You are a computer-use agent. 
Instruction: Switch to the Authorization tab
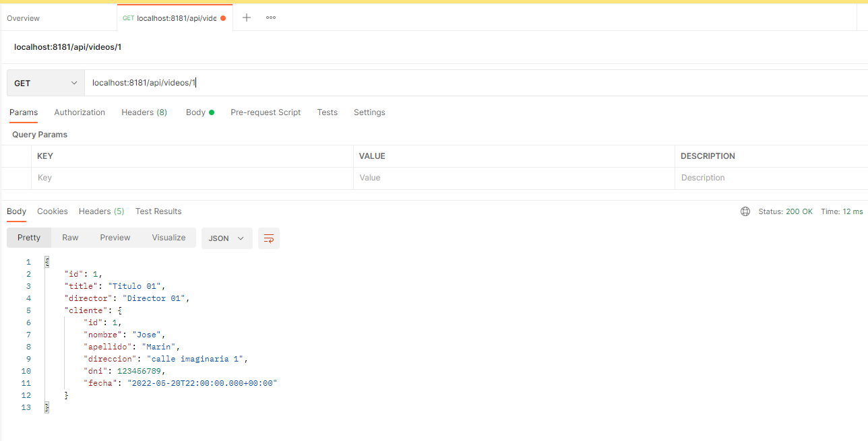point(79,112)
